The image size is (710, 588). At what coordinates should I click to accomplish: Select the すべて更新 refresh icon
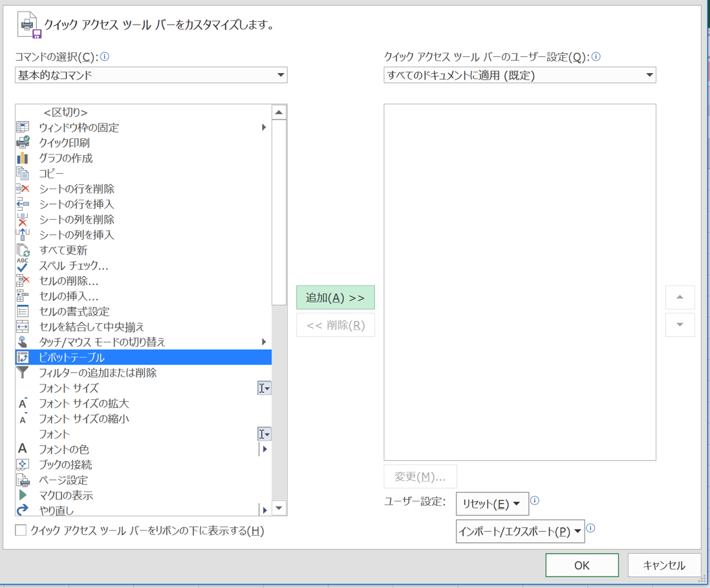(23, 250)
